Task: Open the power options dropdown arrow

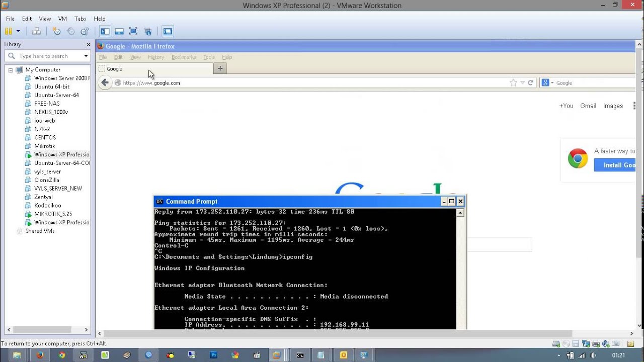Action: [x=18, y=31]
